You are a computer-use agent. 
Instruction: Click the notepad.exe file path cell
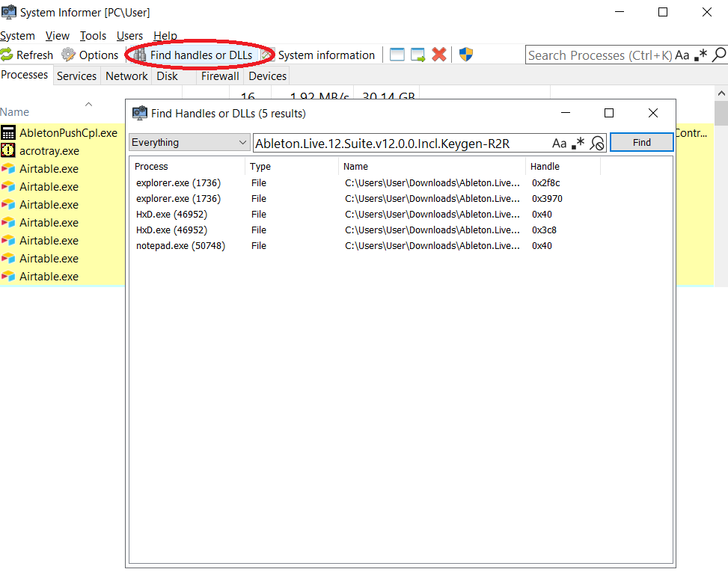click(x=432, y=246)
